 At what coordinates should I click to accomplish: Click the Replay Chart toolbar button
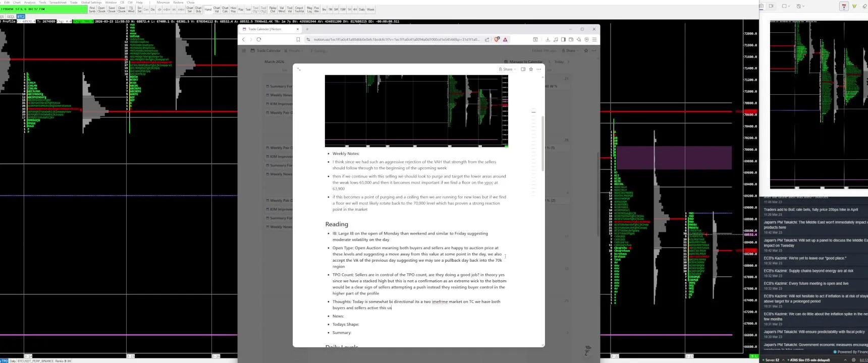click(x=273, y=9)
